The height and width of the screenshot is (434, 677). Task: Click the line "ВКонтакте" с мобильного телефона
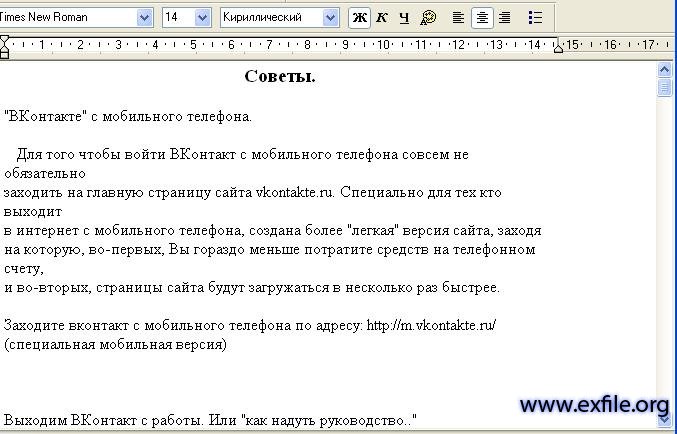(x=128, y=117)
